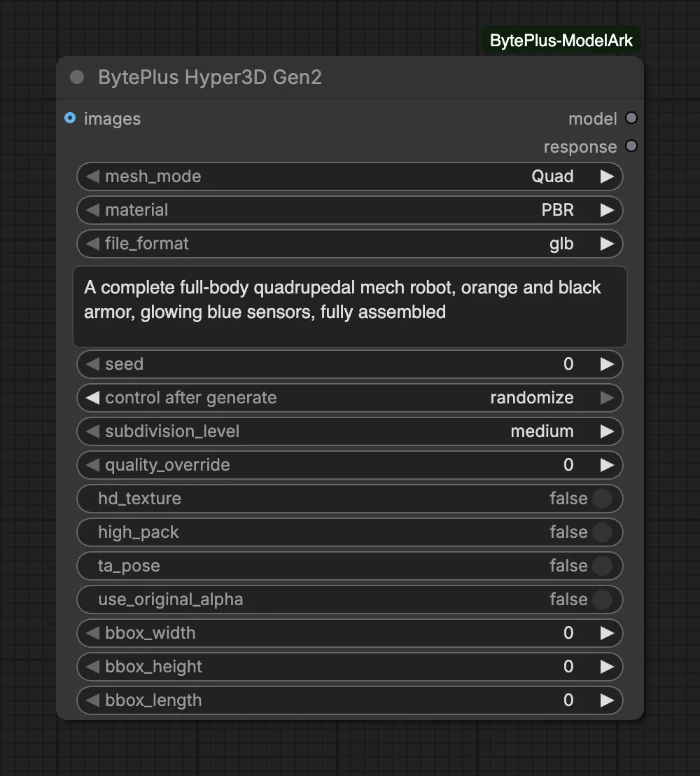
Task: Open the subdivision_level medium dropdown
Action: point(350,431)
